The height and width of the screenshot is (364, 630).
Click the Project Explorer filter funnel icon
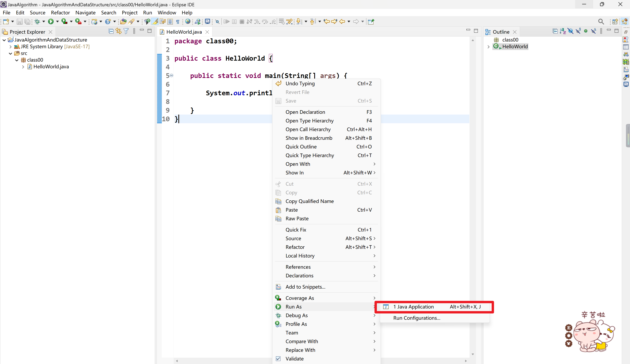pos(126,31)
